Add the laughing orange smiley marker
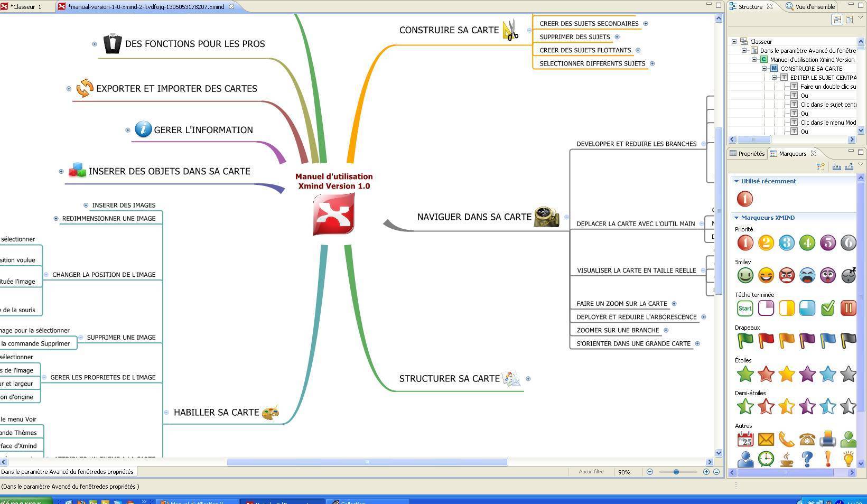The width and height of the screenshot is (867, 504). pos(766,275)
